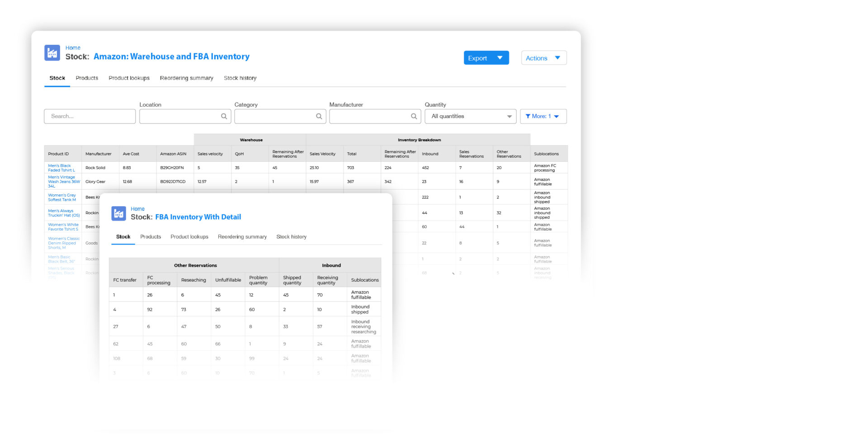Open Men's Black Faded Tshirt L product
Image resolution: width=868 pixels, height=443 pixels.
[61, 168]
